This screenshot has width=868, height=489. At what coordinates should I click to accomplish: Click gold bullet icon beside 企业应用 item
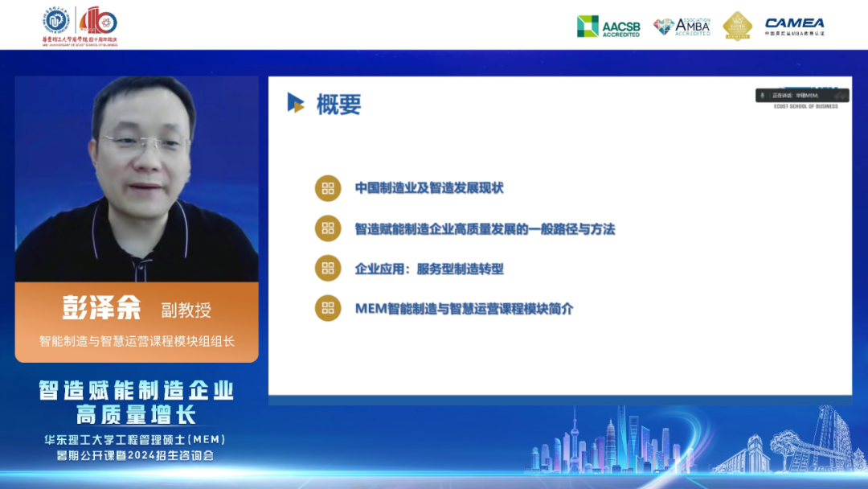click(327, 269)
